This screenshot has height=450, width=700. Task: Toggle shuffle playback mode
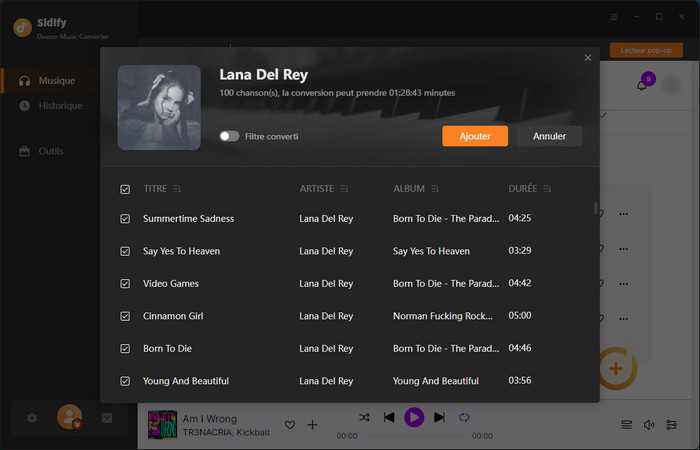(x=364, y=417)
